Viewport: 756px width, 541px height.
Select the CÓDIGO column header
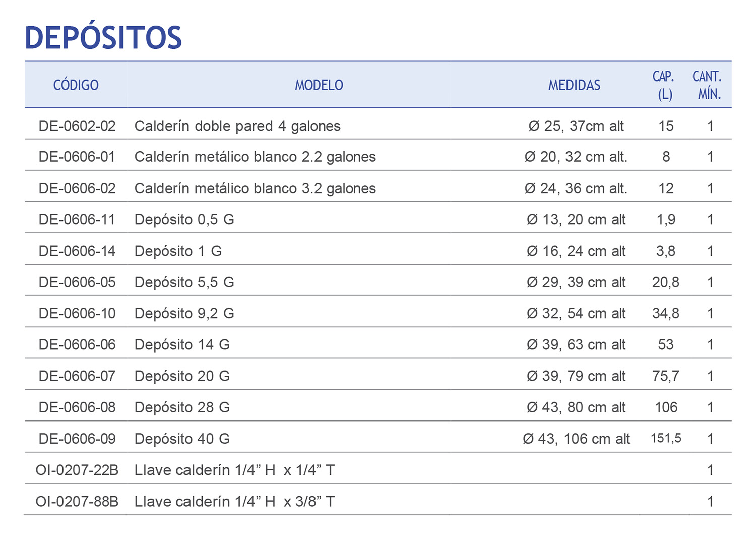point(76,85)
